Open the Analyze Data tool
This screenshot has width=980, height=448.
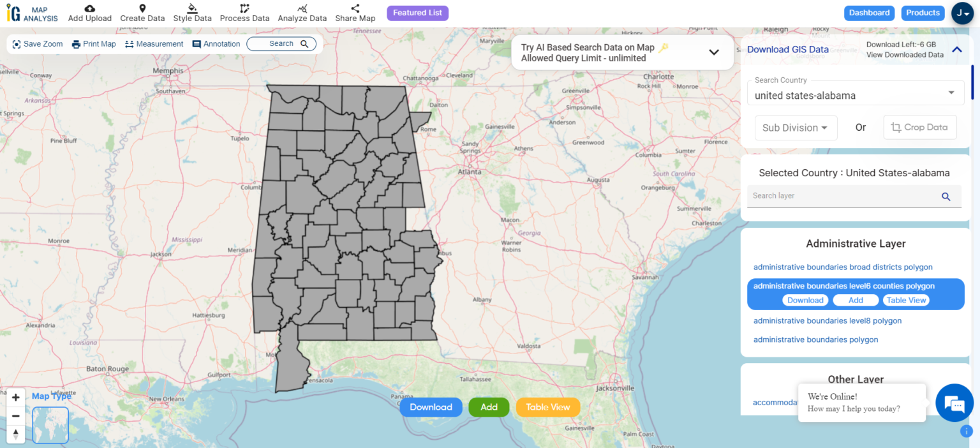[302, 13]
